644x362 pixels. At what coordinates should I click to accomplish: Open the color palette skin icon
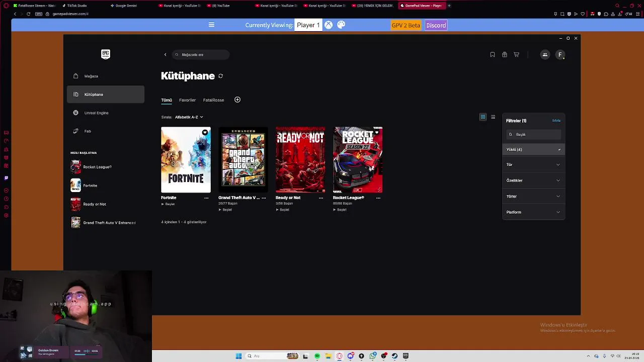pos(341,25)
